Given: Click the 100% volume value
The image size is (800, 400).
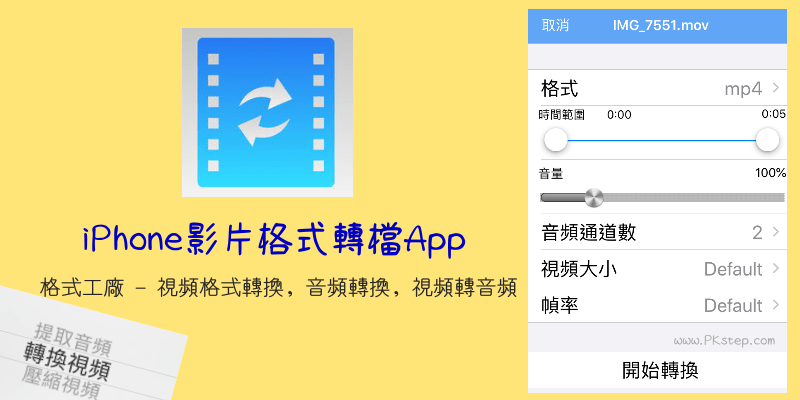Looking at the screenshot, I should click(x=770, y=173).
